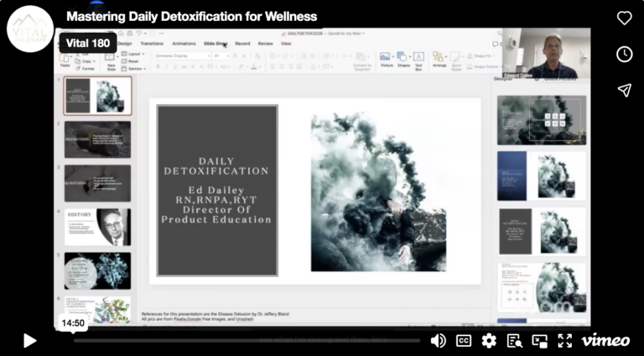Click the text highlight color button
Viewport: 644px width, 356px height.
coord(241,66)
